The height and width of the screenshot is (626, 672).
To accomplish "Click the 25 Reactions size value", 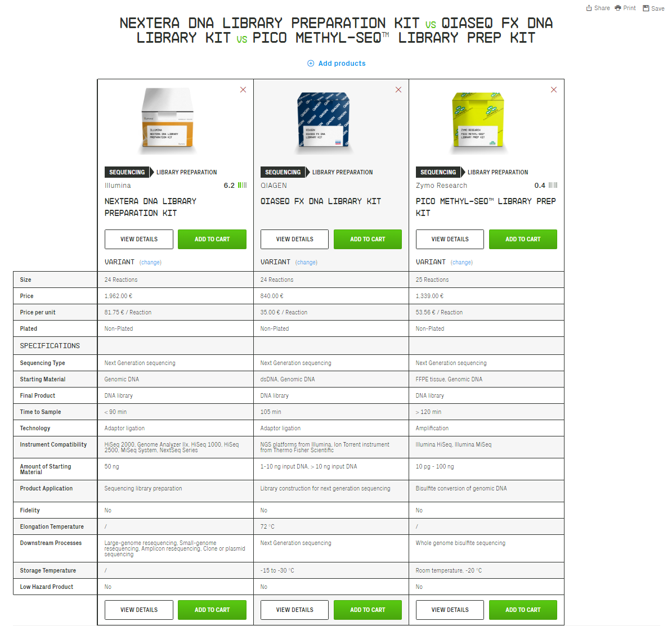I will pyautogui.click(x=432, y=280).
